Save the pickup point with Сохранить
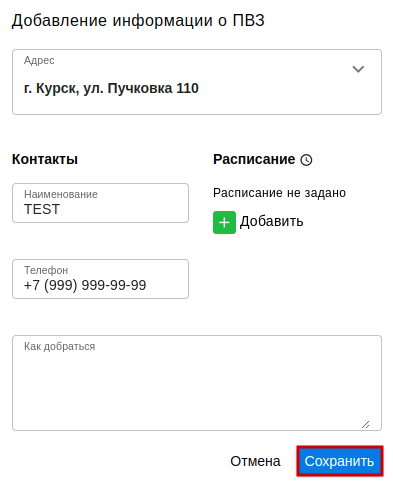 pyautogui.click(x=340, y=461)
